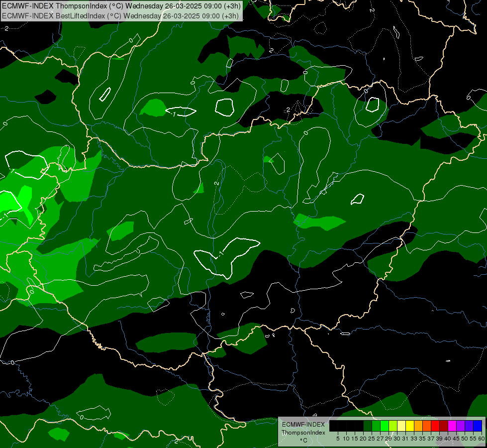Click the legend tick value '30'

pyautogui.click(x=397, y=439)
